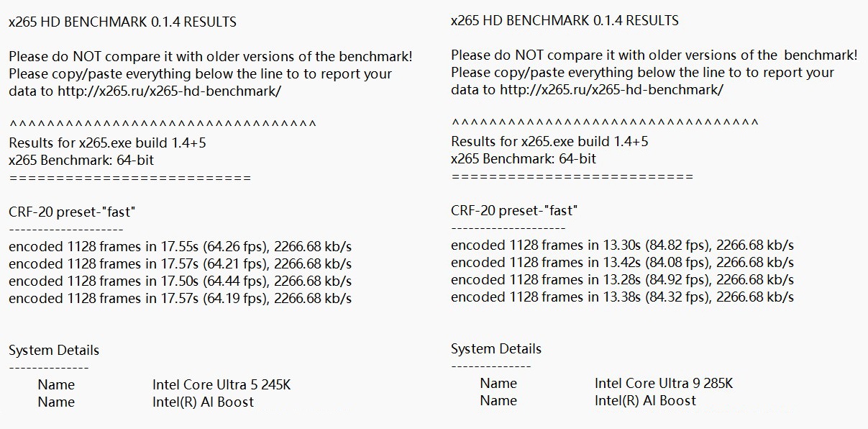
Task: Click the 84.82 fps result line
Action: coord(623,245)
